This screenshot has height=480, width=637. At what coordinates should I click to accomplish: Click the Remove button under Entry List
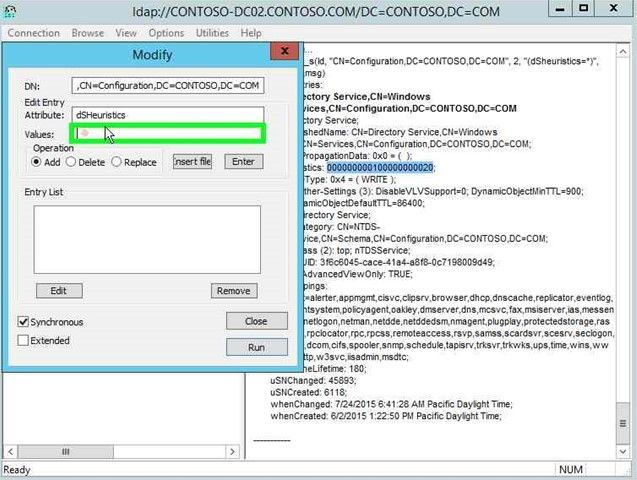pyautogui.click(x=234, y=291)
